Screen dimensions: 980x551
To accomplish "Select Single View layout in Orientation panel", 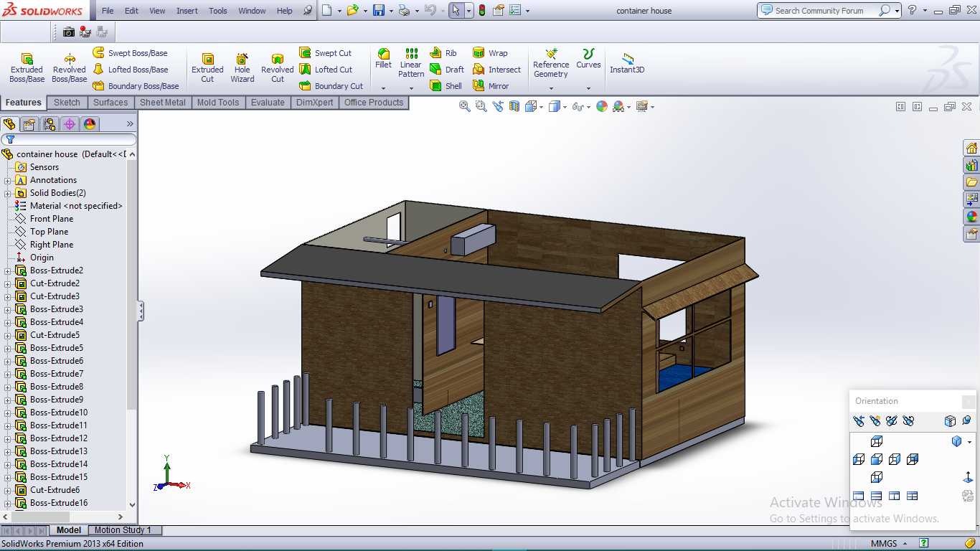I will [859, 496].
